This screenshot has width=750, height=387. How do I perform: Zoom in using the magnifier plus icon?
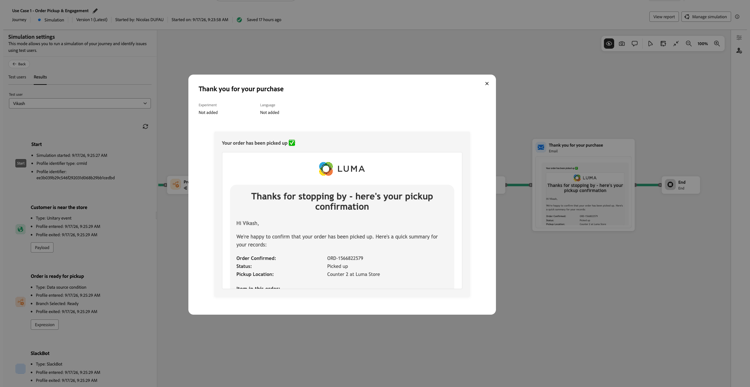717,44
